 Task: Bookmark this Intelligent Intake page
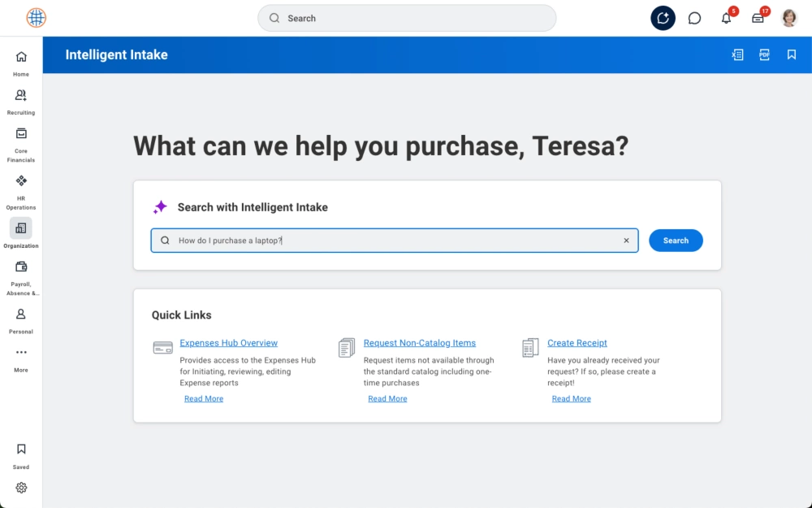pos(791,54)
